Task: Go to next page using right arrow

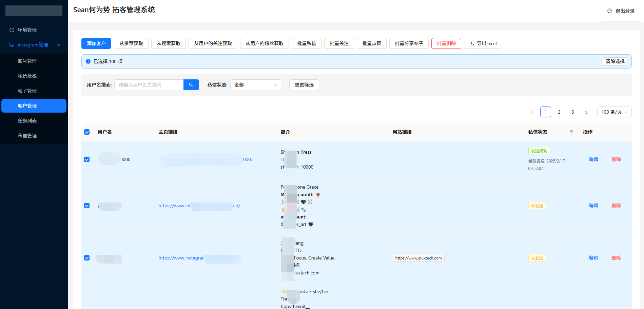Action: pos(586,112)
